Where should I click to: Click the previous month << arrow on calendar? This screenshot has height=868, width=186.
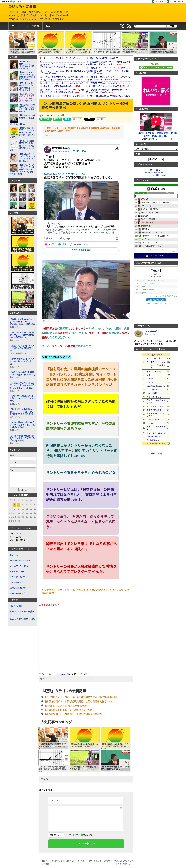pyautogui.click(x=15, y=495)
